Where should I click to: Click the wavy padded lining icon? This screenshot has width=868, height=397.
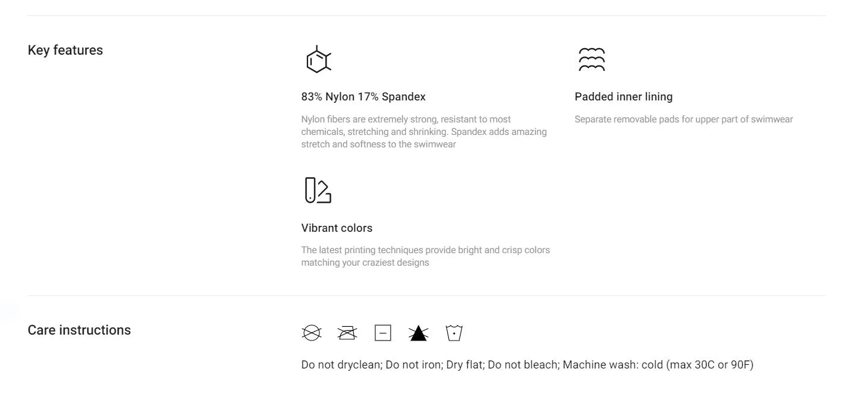click(x=591, y=59)
